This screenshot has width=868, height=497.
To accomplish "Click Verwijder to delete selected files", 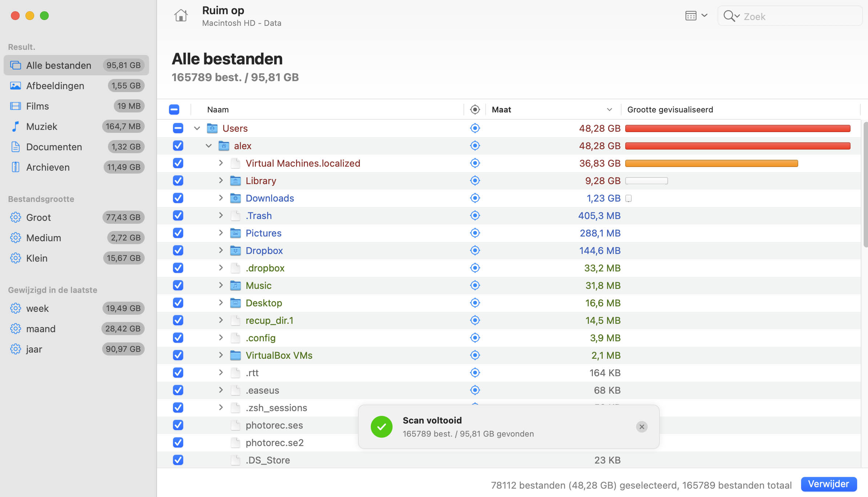I will [830, 484].
